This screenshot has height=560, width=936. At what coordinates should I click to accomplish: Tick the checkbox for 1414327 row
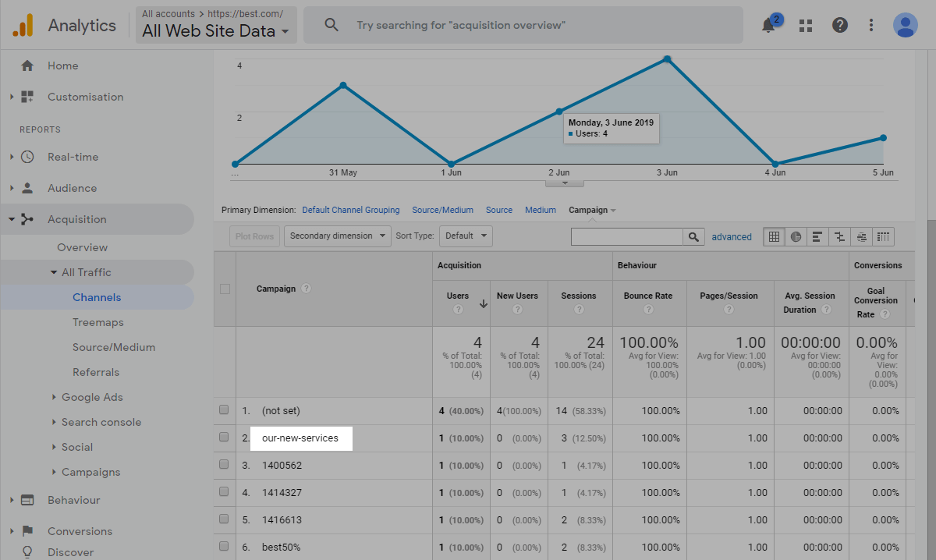click(225, 492)
